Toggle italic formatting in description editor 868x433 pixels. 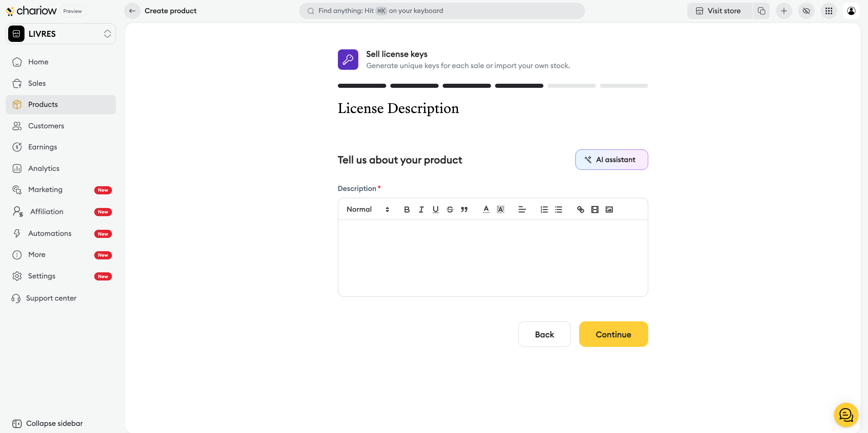pyautogui.click(x=421, y=209)
